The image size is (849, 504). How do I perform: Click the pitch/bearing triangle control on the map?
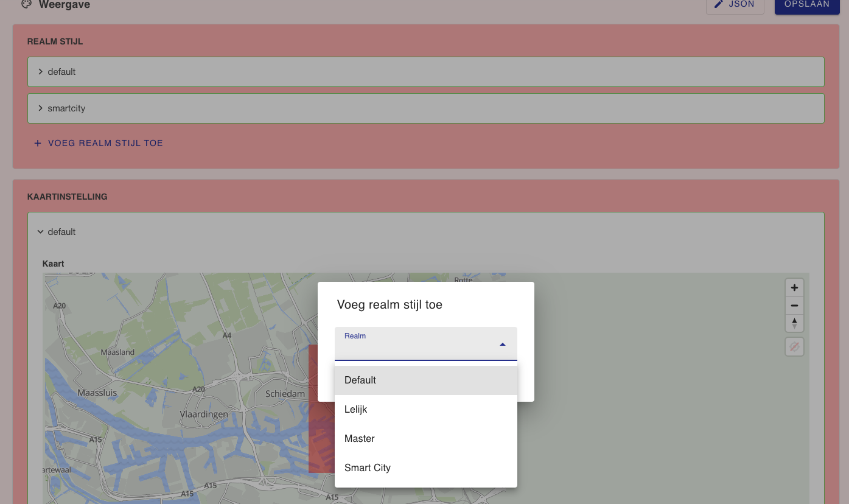(794, 323)
